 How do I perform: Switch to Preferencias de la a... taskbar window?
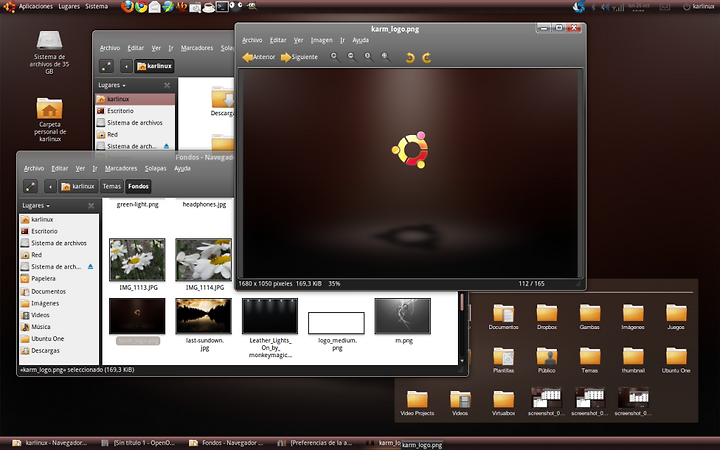[x=315, y=443]
